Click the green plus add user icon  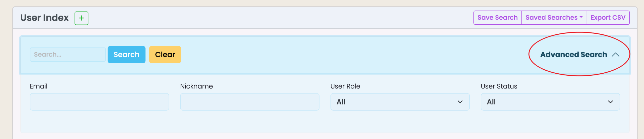point(81,18)
